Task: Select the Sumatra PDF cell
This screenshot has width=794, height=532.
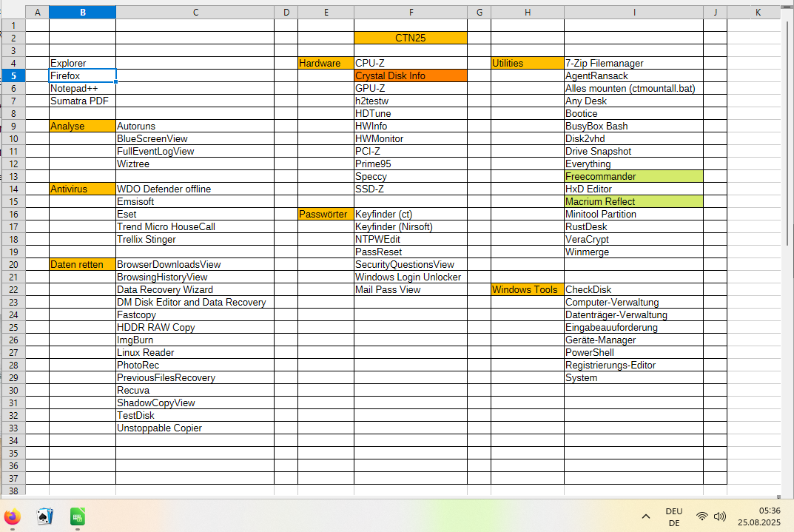Action: coord(83,101)
